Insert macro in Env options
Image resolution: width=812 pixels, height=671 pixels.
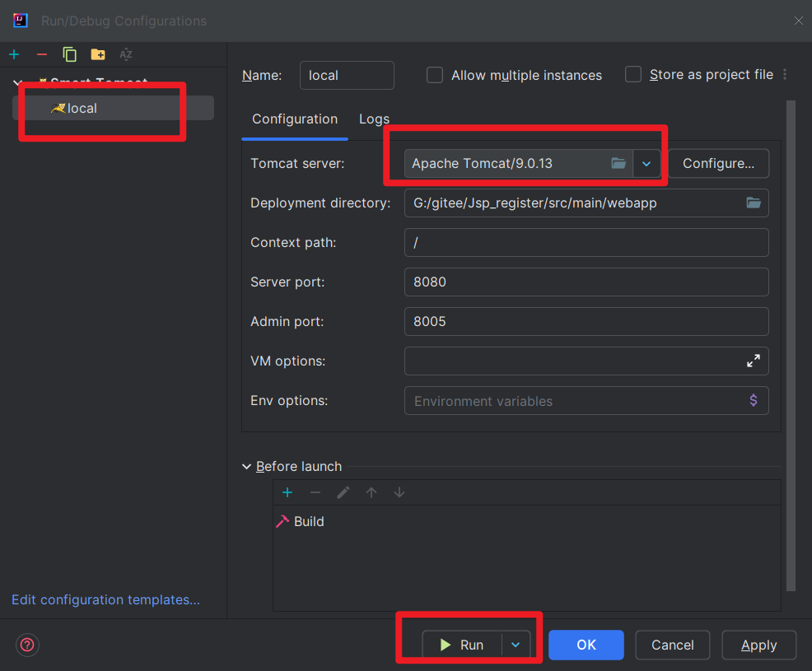pyautogui.click(x=754, y=400)
